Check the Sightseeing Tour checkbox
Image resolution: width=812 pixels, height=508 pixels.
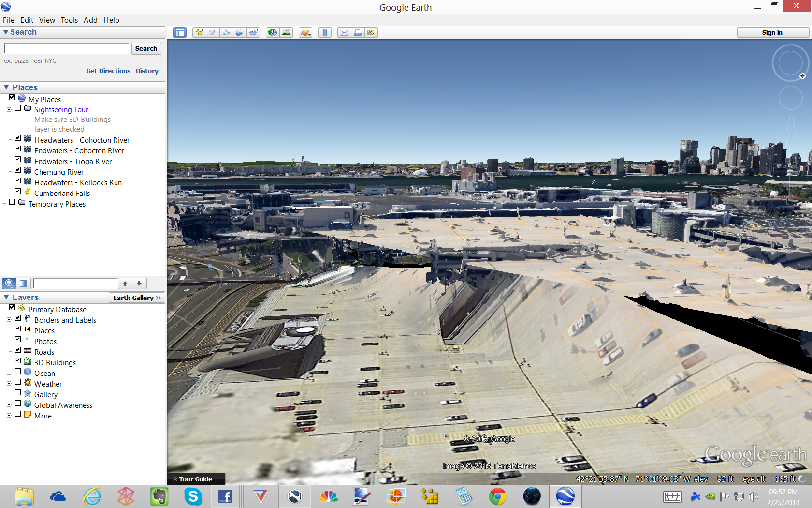pos(18,108)
